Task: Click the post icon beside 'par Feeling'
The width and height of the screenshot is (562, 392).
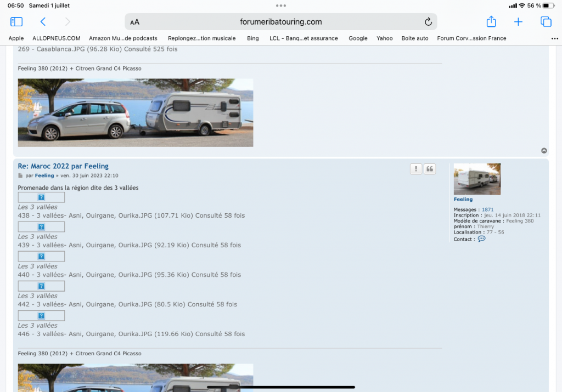Action: pyautogui.click(x=20, y=176)
